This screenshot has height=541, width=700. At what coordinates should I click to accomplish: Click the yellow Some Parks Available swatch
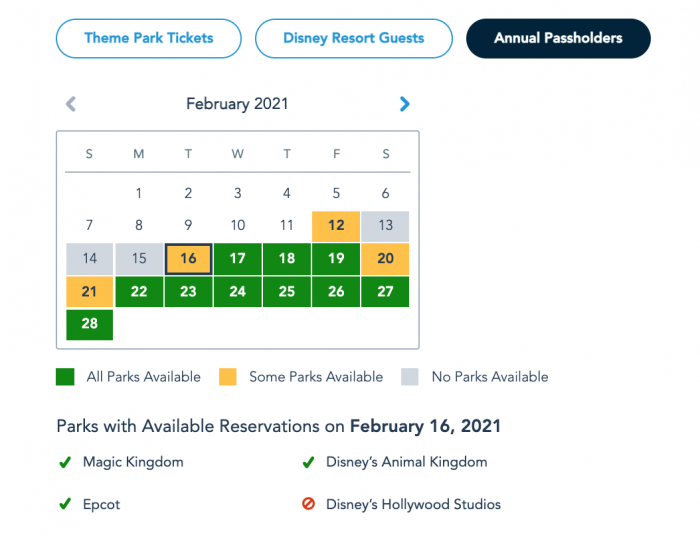pos(230,377)
